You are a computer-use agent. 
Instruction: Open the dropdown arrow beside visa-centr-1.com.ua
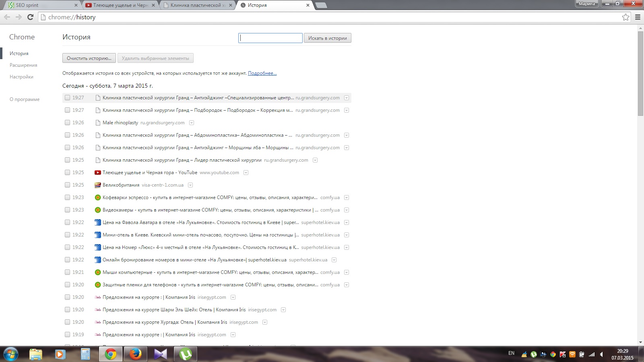click(190, 185)
